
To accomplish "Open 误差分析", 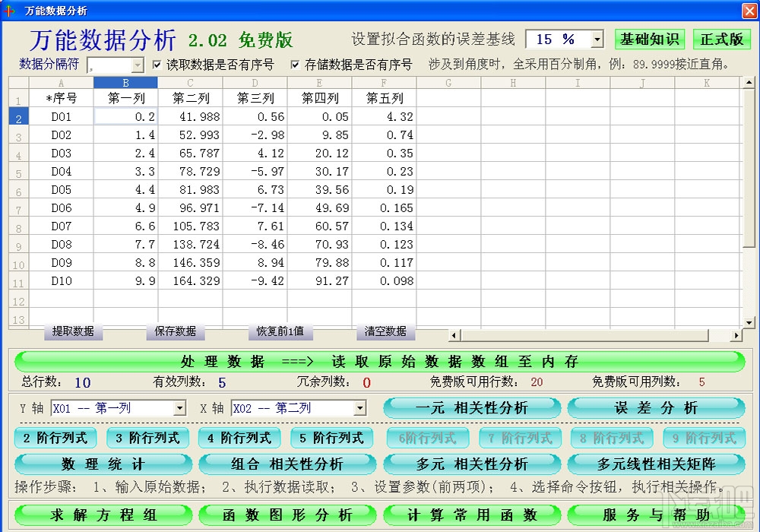I will 657,408.
